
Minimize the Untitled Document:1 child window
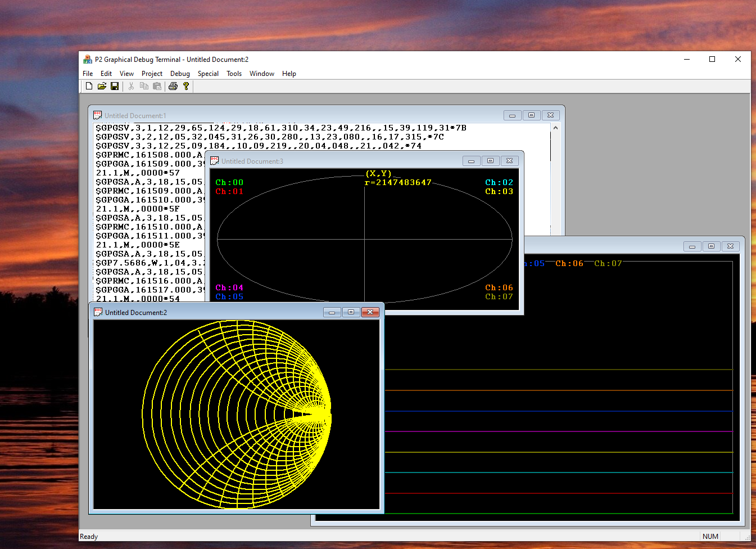click(512, 115)
